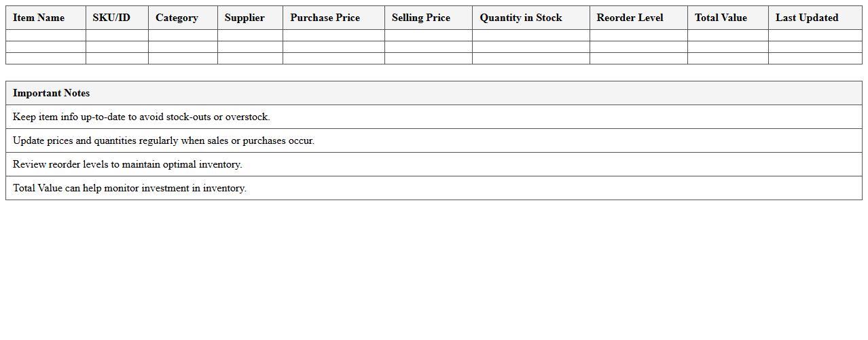Click the note about updating prices regularly
Viewport: 868px width, 340px height.
click(x=163, y=140)
